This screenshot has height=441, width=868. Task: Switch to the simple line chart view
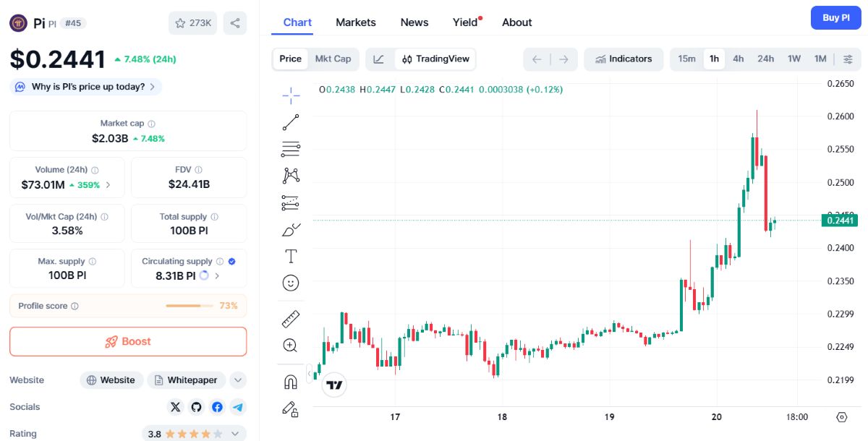[378, 59]
